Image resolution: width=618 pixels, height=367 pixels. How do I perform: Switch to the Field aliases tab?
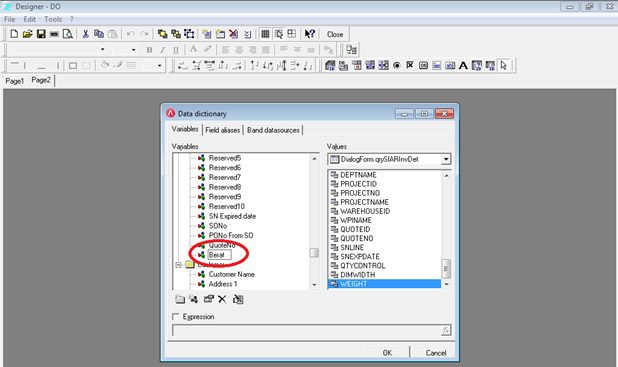tap(223, 130)
